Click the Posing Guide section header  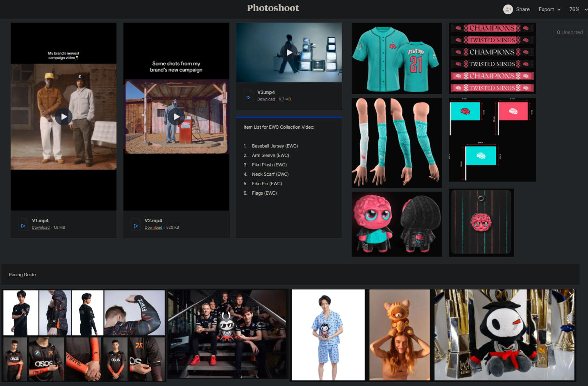coord(23,275)
